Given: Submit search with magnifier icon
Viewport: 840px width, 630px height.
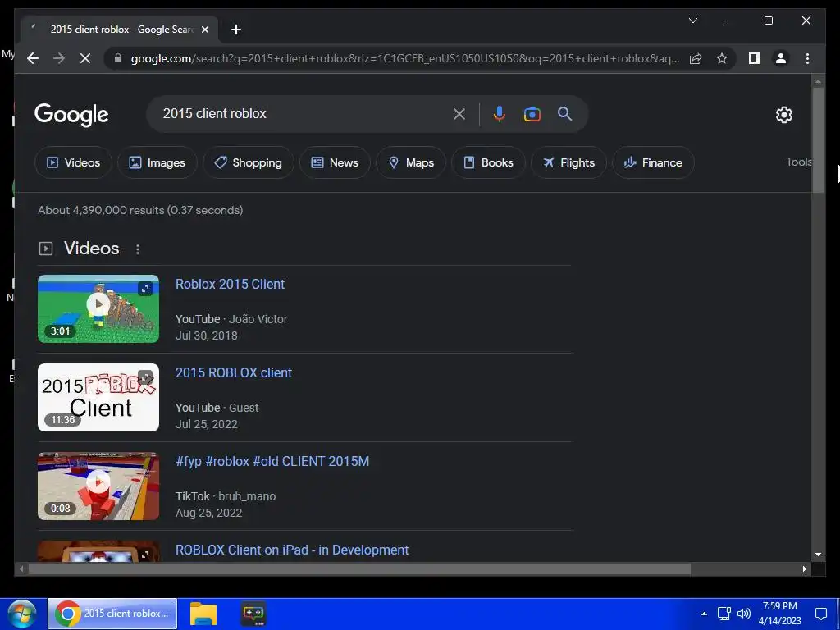Looking at the screenshot, I should point(564,113).
